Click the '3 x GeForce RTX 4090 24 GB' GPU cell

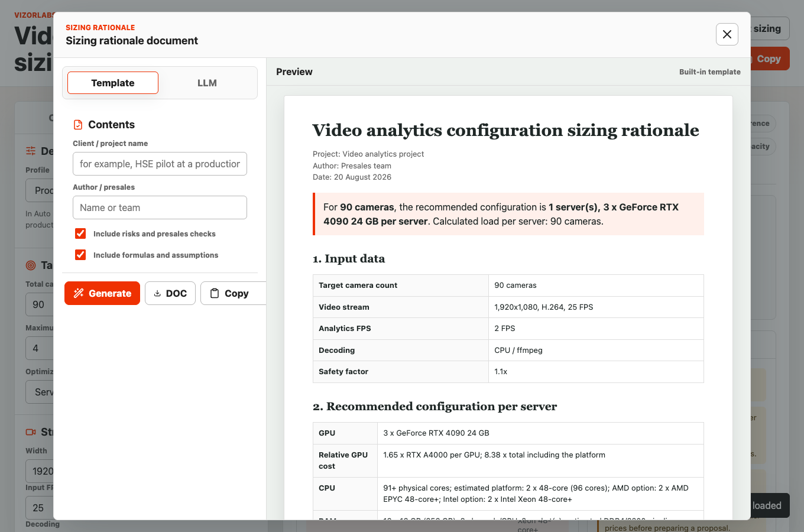coord(540,433)
